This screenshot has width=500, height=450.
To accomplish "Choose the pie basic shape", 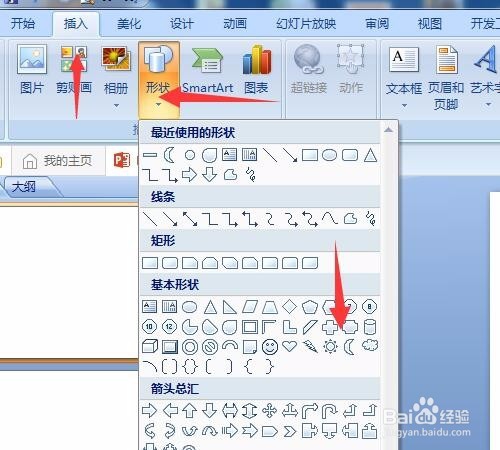I will [189, 327].
